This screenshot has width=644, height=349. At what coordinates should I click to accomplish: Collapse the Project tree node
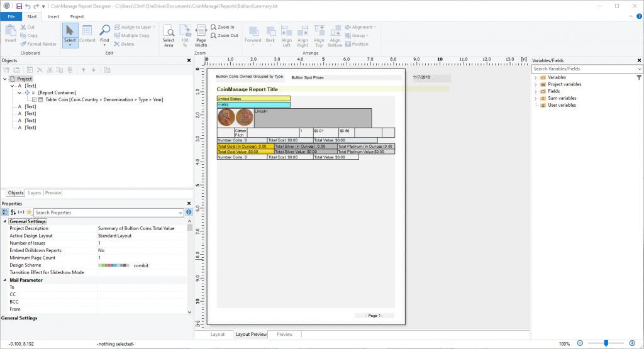pos(5,79)
